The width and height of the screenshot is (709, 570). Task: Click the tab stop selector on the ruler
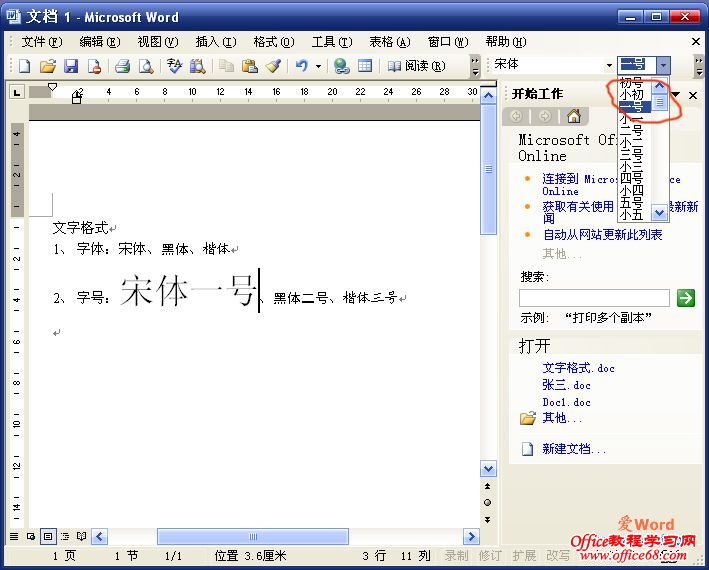click(17, 93)
